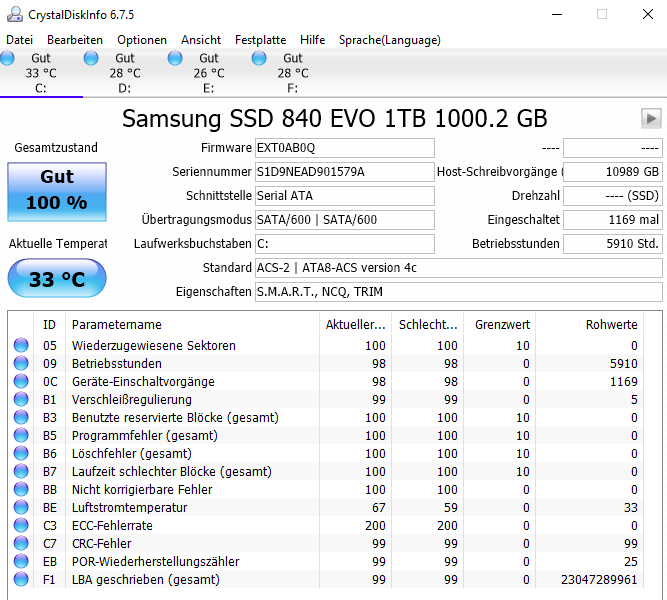Click the blue status orb for drive F:
The height and width of the screenshot is (600, 667).
tap(259, 58)
